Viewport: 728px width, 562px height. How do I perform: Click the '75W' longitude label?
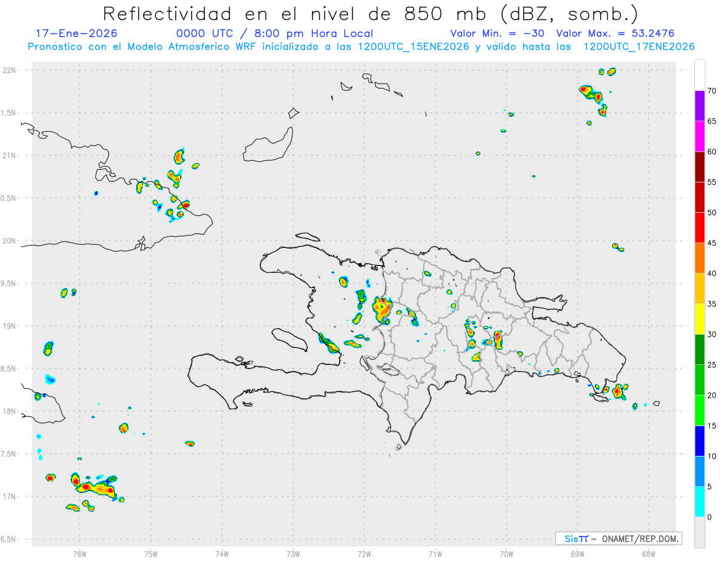click(x=151, y=554)
